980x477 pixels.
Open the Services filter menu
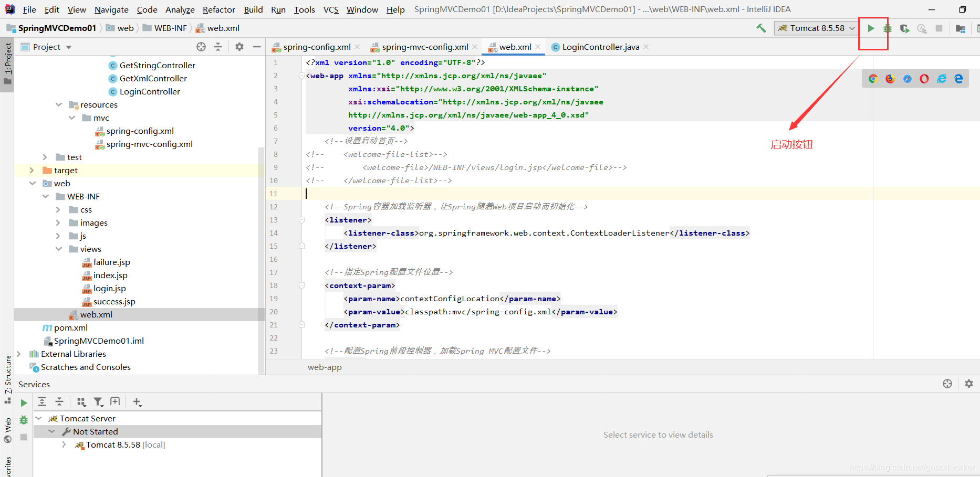click(x=98, y=402)
